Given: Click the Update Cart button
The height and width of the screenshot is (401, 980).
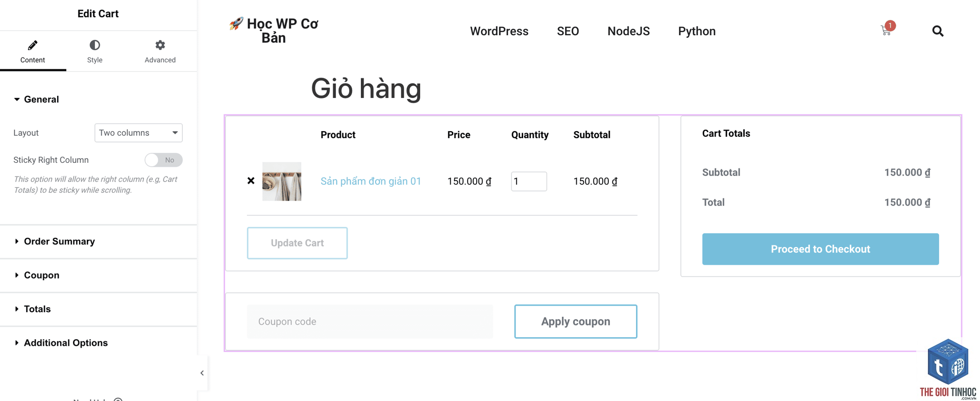Looking at the screenshot, I should (x=297, y=243).
